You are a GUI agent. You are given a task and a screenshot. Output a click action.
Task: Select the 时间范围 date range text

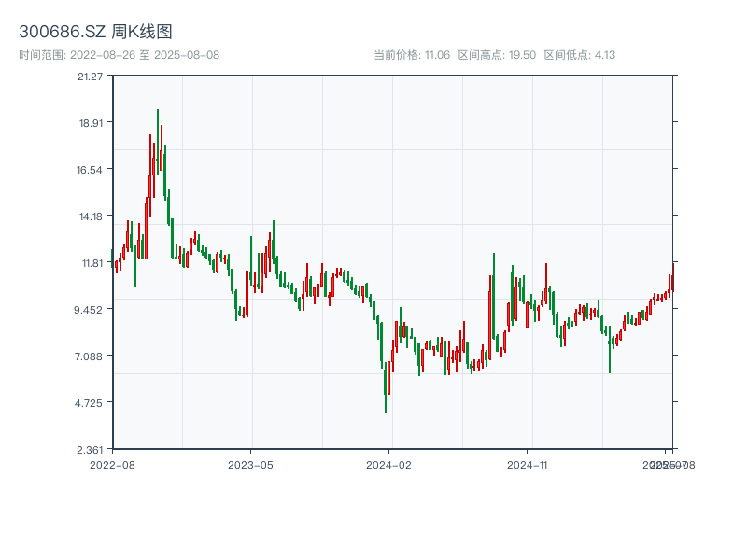point(119,55)
